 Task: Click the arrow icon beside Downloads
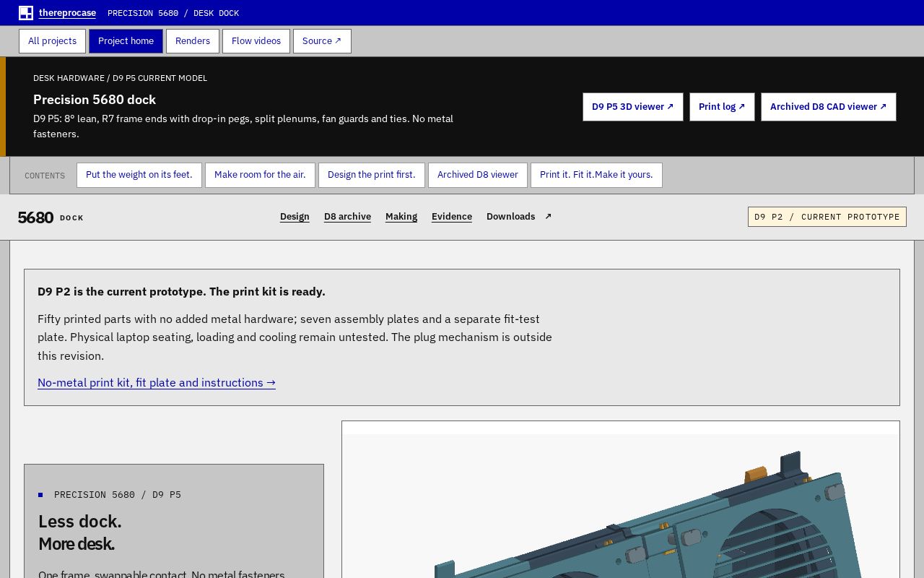548,217
